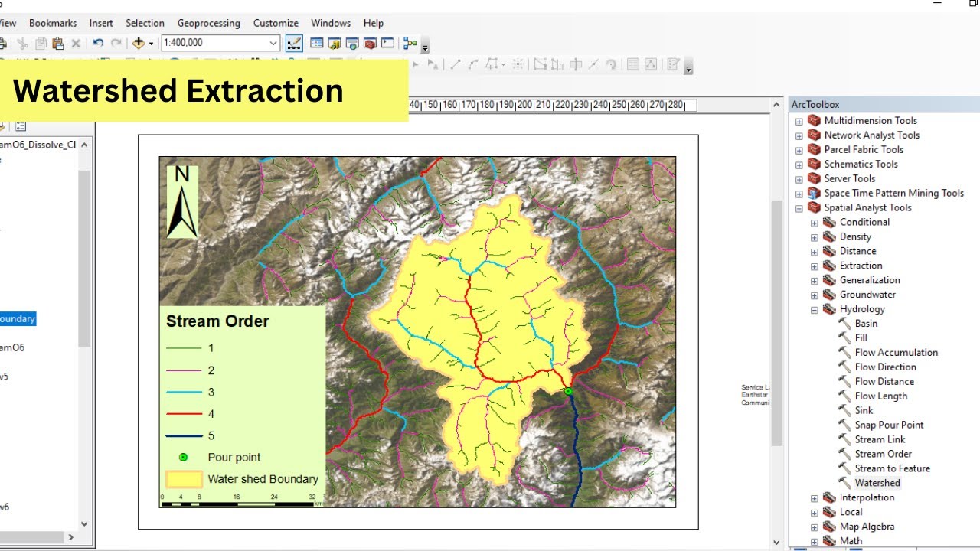Expand the Extraction toolset
The image size is (980, 551).
point(814,266)
